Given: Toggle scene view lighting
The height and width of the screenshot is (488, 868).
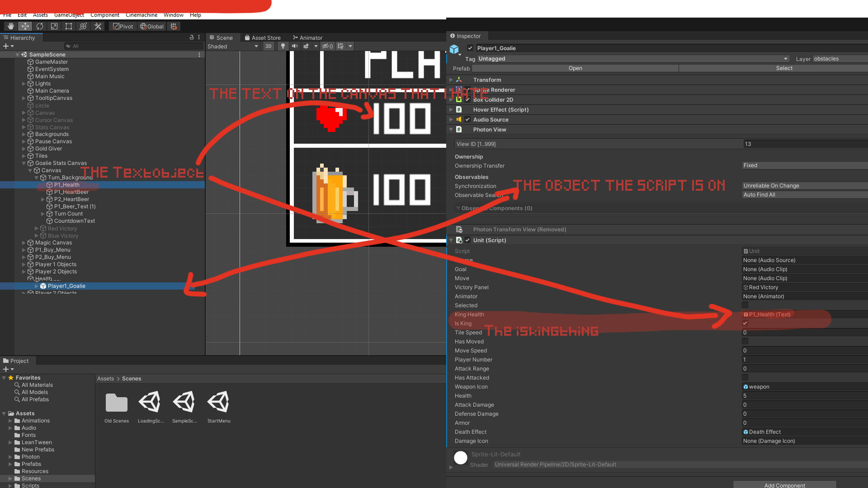Looking at the screenshot, I should (283, 46).
